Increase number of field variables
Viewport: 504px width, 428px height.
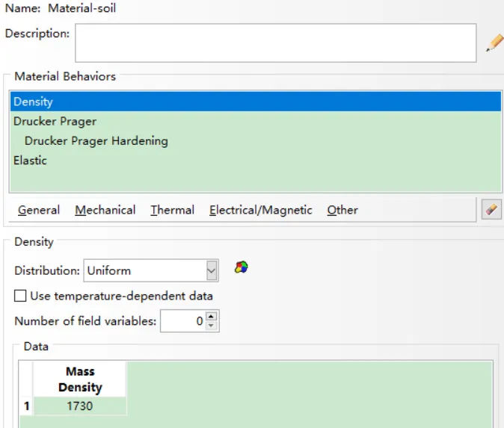(x=211, y=316)
